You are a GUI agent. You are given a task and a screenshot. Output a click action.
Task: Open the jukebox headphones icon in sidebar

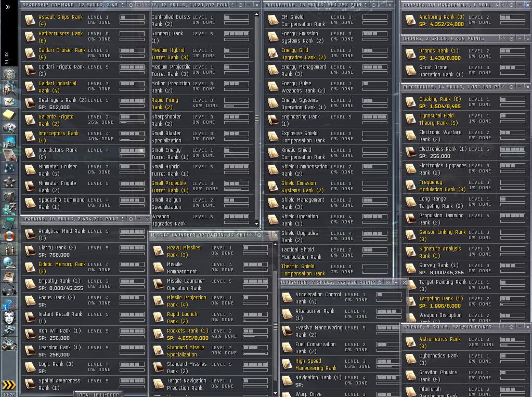click(9, 290)
